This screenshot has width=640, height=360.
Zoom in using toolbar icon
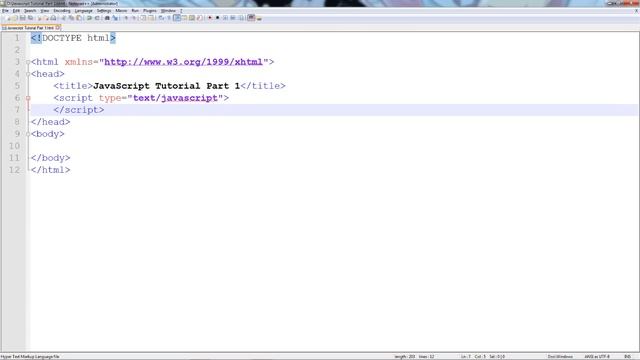click(x=126, y=18)
